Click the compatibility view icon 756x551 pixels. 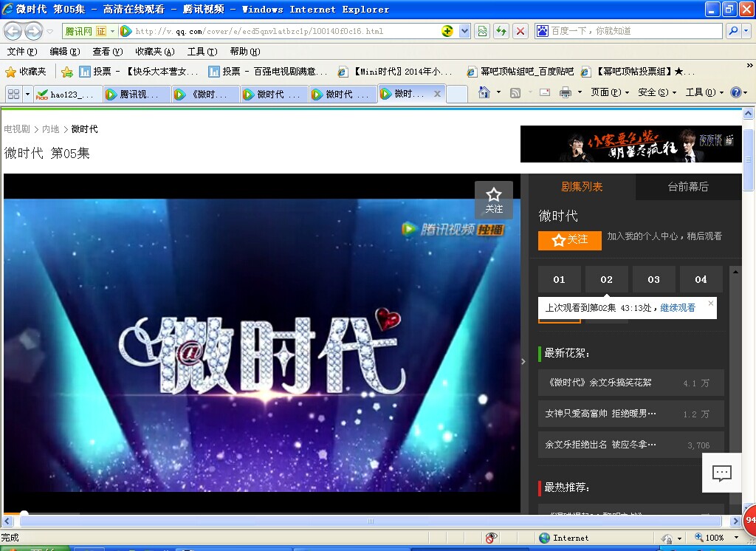pos(482,31)
